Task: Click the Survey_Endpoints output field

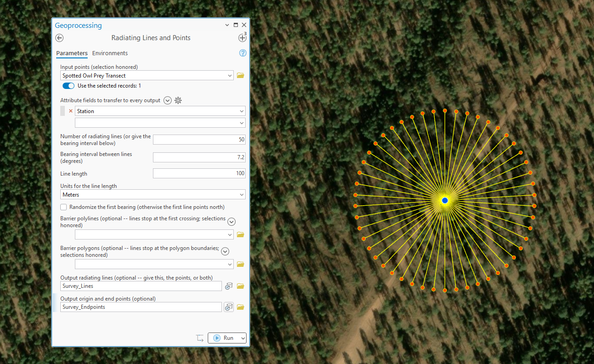Action: 141,307
